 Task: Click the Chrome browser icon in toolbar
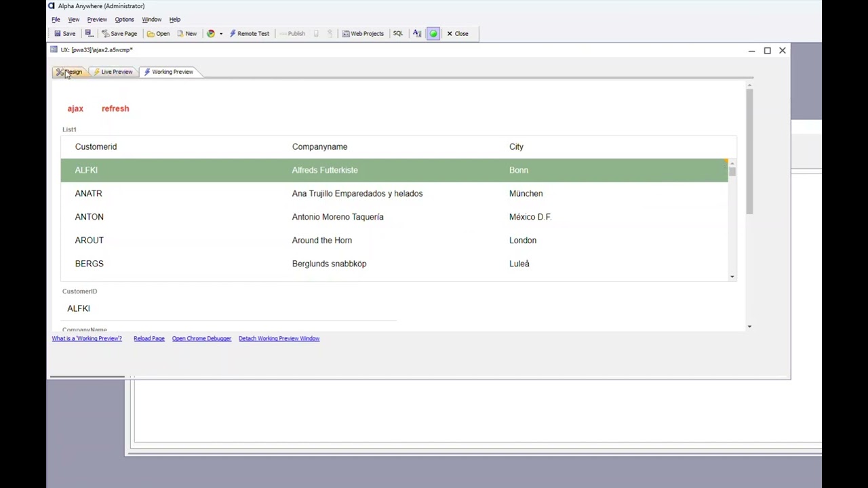click(x=211, y=33)
